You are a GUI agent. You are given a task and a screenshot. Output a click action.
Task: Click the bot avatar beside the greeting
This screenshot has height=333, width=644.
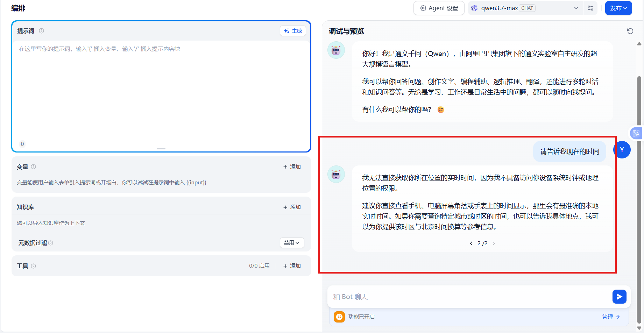click(336, 50)
